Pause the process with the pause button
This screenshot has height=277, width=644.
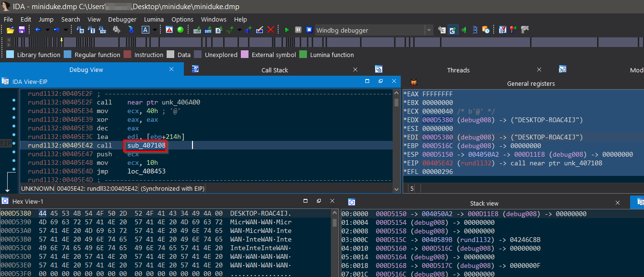coord(298,30)
